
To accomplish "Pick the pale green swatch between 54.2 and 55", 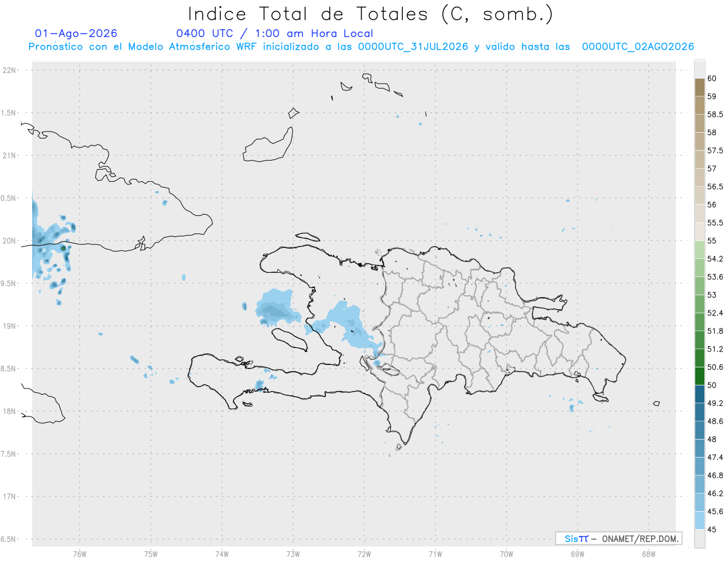I will pos(699,250).
